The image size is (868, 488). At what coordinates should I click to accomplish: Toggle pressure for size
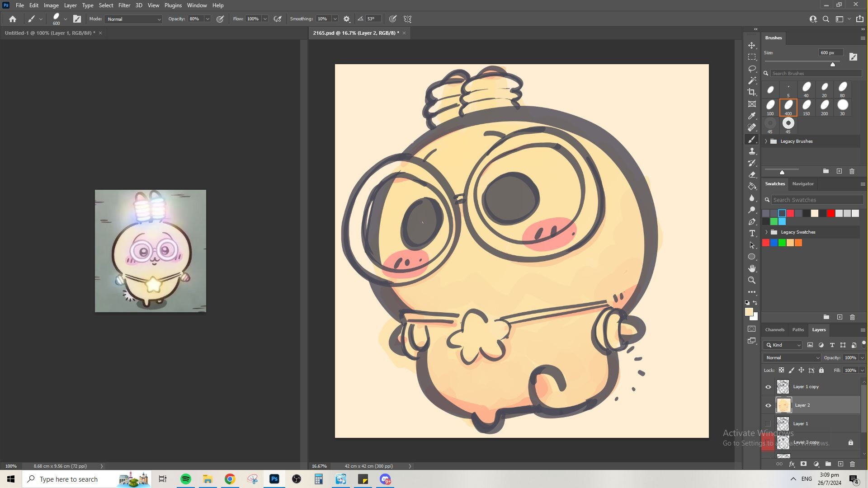click(x=393, y=19)
